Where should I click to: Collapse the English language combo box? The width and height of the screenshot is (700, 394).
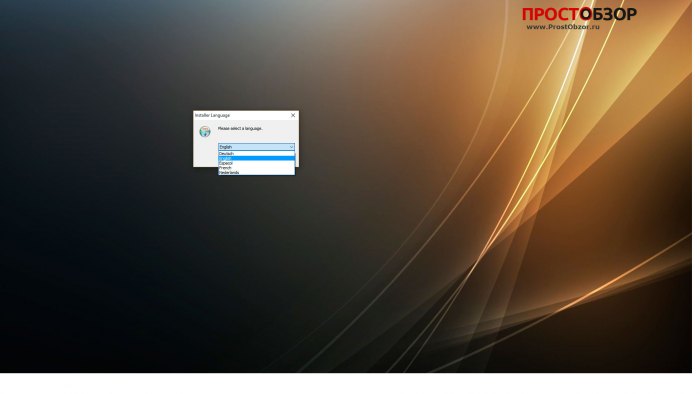(x=256, y=147)
